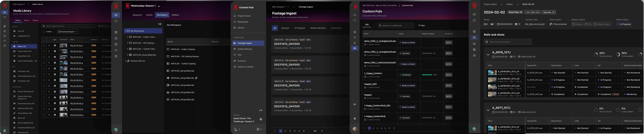
Task: Click the paperclip attachments icon in Dailies
Action: click(x=551, y=24)
